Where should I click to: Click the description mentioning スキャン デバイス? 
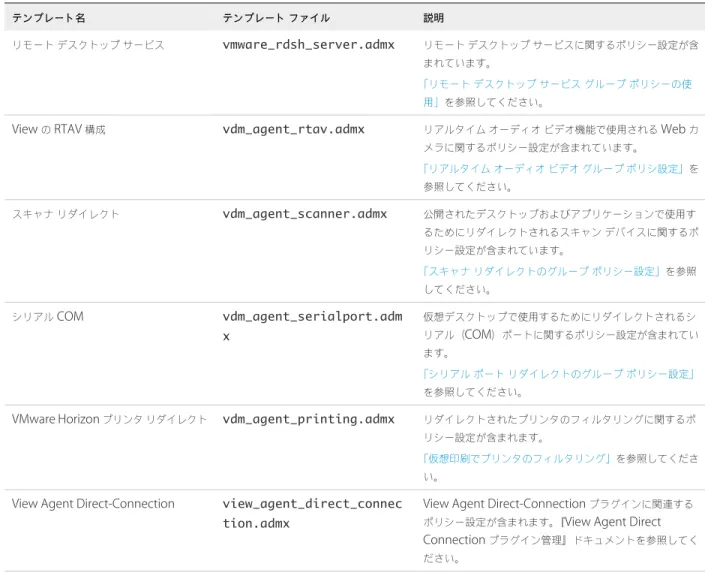[561, 232]
